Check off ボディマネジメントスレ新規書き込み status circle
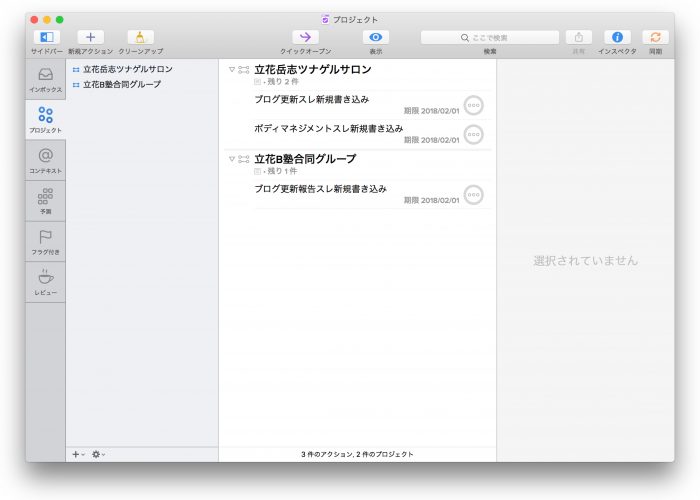Image resolution: width=700 pixels, height=500 pixels. [474, 135]
